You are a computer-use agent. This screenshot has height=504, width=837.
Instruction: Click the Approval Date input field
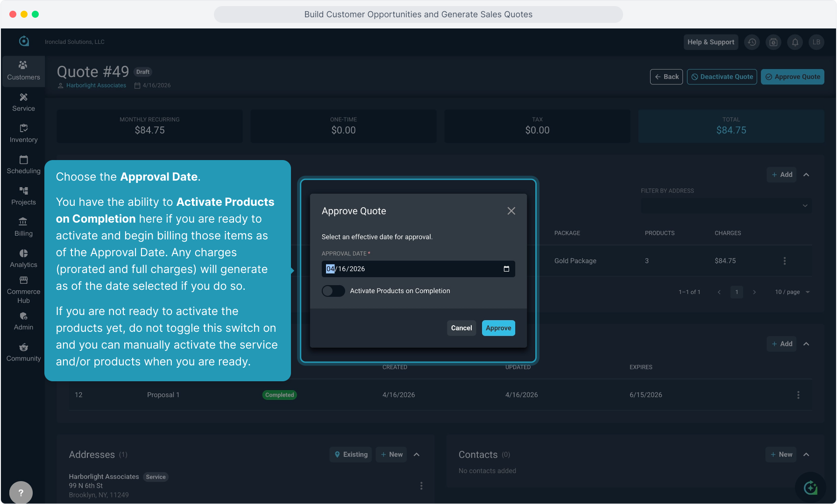pyautogui.click(x=411, y=269)
